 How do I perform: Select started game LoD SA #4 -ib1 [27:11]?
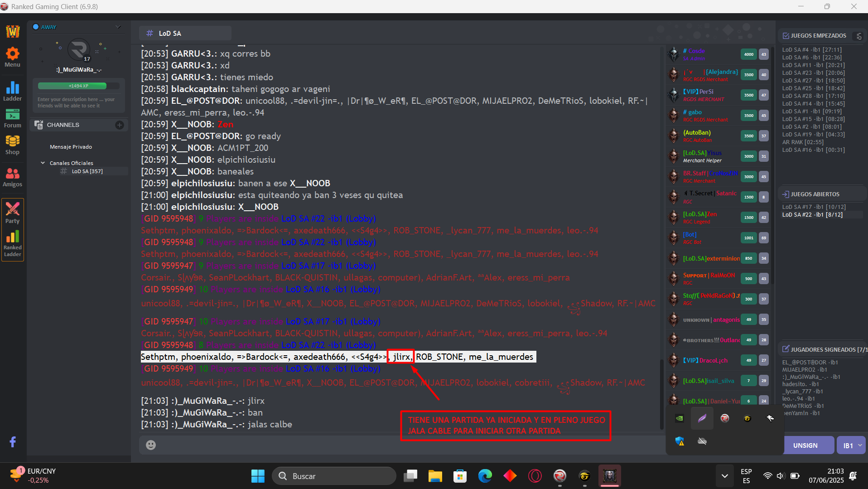811,50
